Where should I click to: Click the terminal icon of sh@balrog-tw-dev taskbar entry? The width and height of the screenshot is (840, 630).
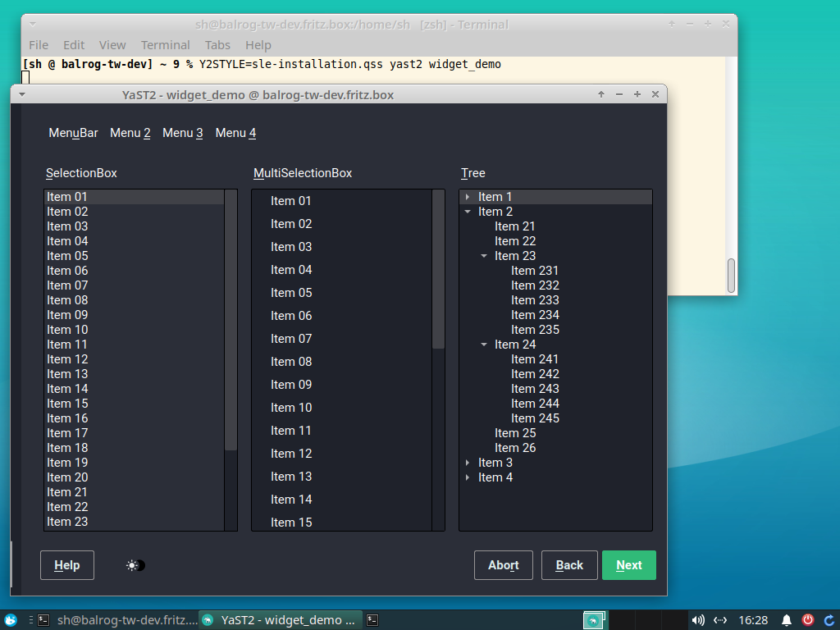pos(43,620)
